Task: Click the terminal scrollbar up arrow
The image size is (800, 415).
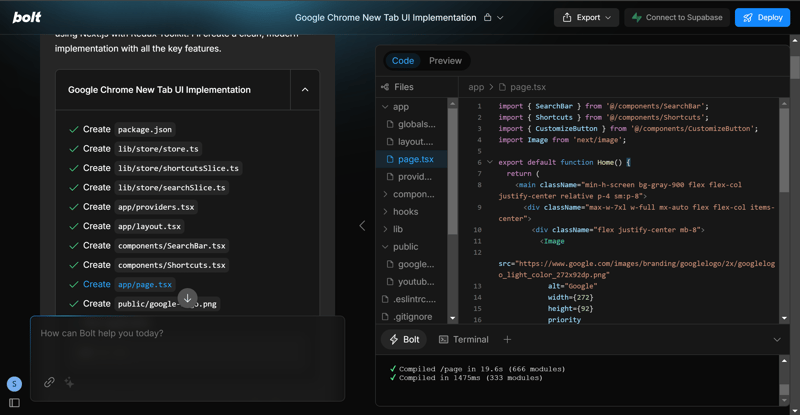Action: pyautogui.click(x=784, y=360)
